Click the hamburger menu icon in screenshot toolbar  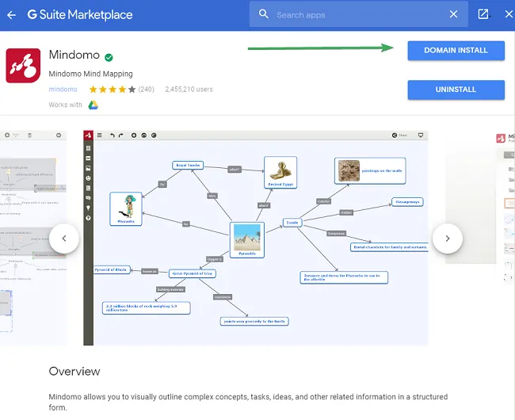coord(100,136)
